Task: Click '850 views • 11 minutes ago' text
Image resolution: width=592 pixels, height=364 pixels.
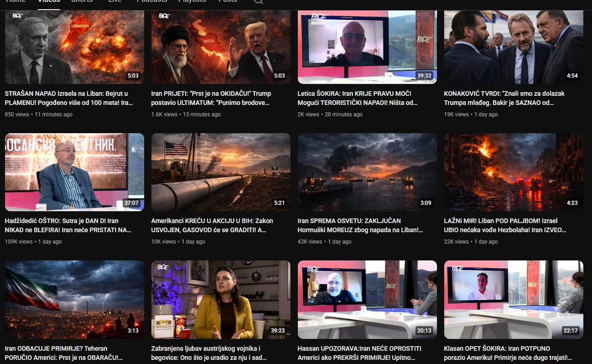Action: point(38,114)
